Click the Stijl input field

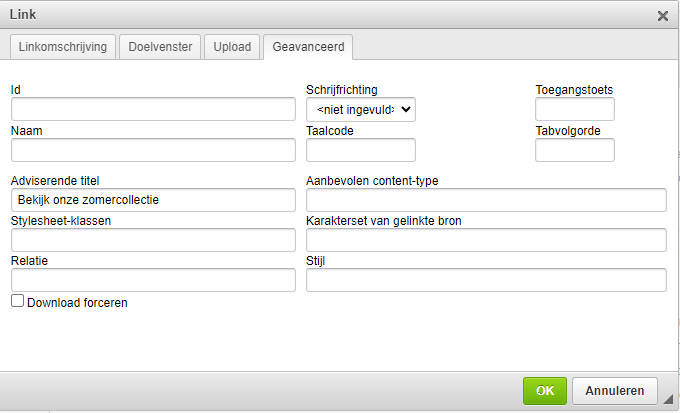[x=486, y=280]
